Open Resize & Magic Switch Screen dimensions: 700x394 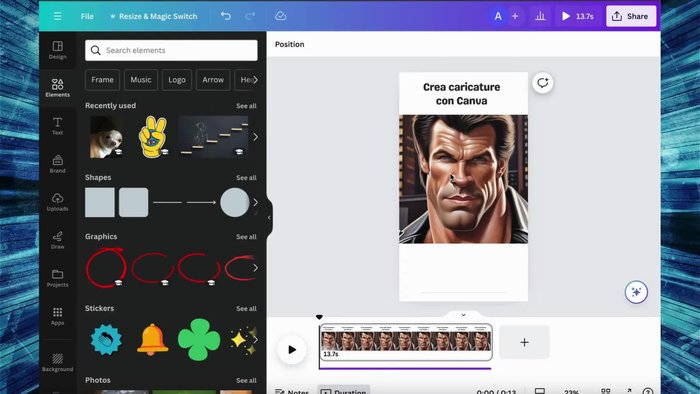click(x=153, y=16)
